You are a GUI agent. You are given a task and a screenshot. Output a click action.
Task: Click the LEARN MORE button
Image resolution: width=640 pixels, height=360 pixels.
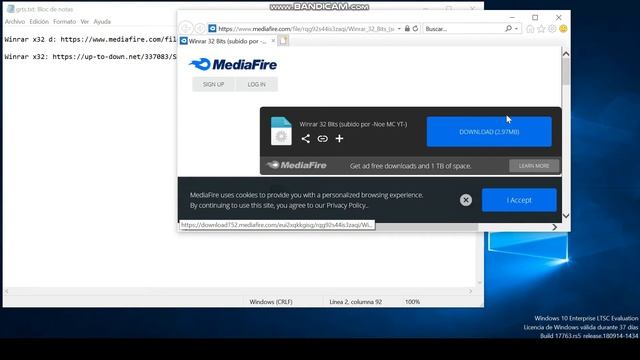pos(534,166)
